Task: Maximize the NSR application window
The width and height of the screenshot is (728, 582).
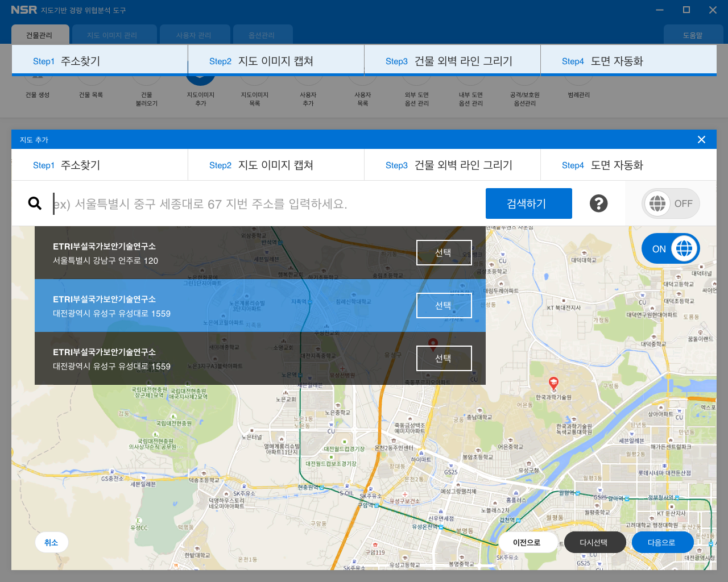Action: coord(686,10)
